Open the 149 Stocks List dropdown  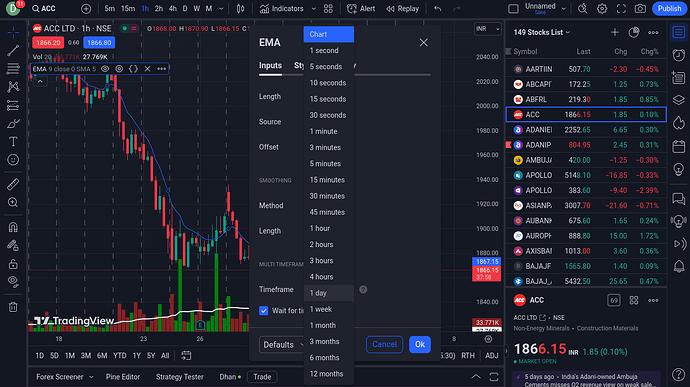coord(542,32)
